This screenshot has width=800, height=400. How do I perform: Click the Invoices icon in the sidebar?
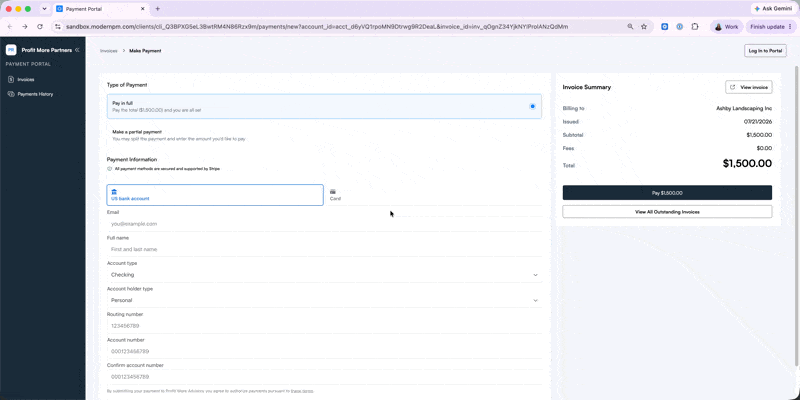[x=11, y=80]
